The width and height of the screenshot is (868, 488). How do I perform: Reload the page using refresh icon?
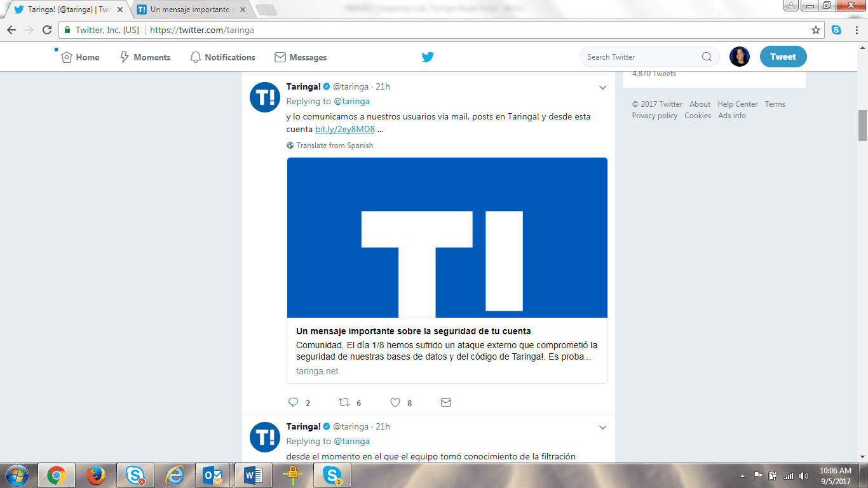tap(47, 30)
